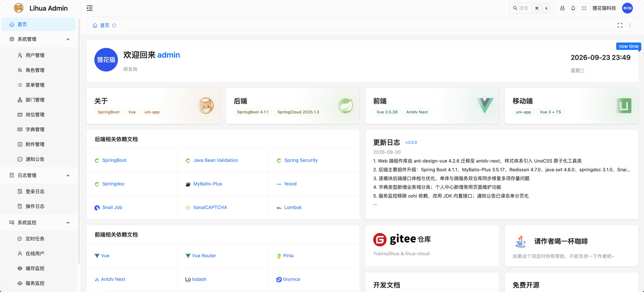This screenshot has width=644, height=292.
Task: Click the lock screen icon in header
Action: point(562,8)
